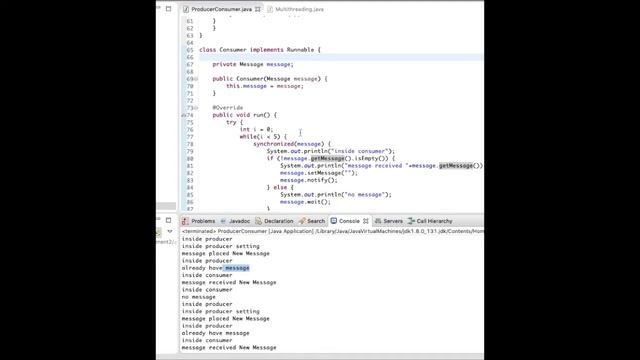The width and height of the screenshot is (640, 360).
Task: Click 'message.notify();' line
Action: (x=309, y=180)
